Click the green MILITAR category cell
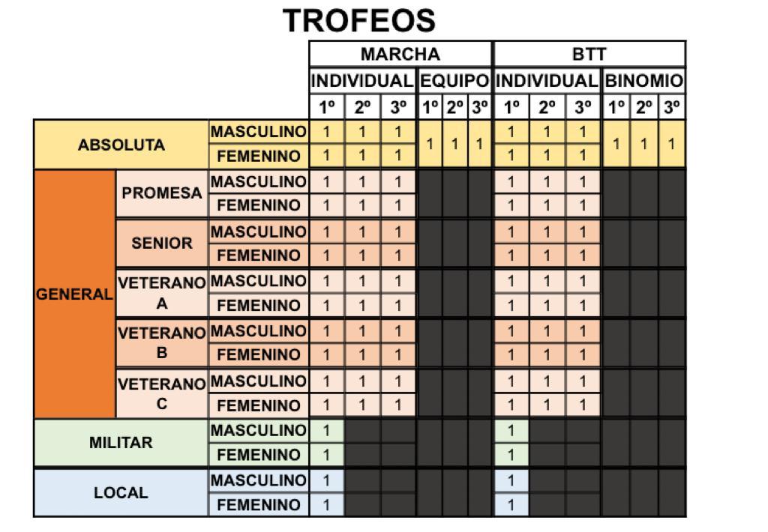 click(121, 442)
